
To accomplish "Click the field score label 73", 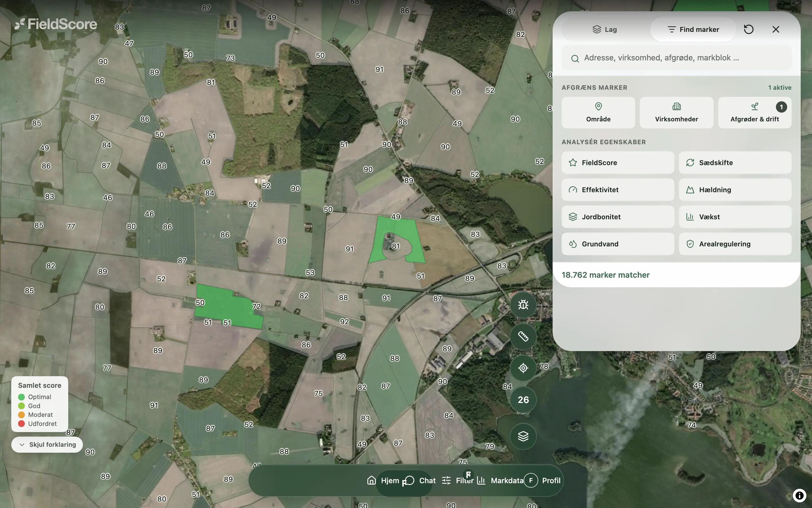I will click(231, 58).
